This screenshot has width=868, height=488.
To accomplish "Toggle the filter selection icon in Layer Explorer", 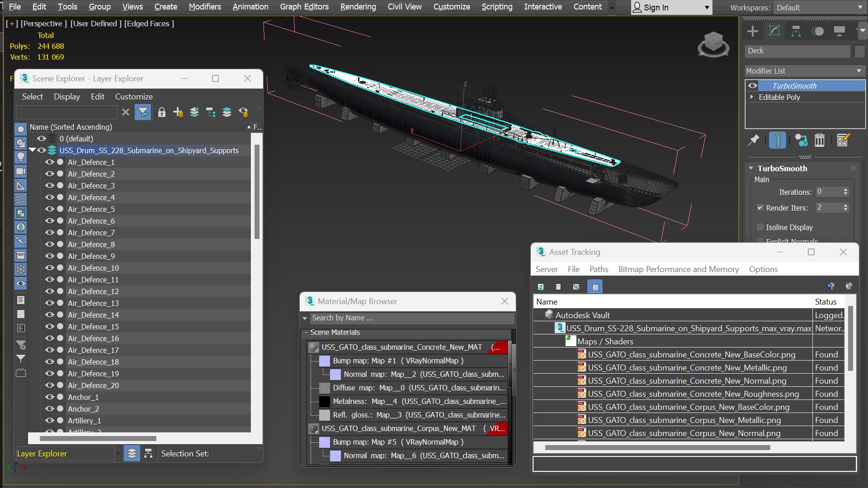I will 143,112.
